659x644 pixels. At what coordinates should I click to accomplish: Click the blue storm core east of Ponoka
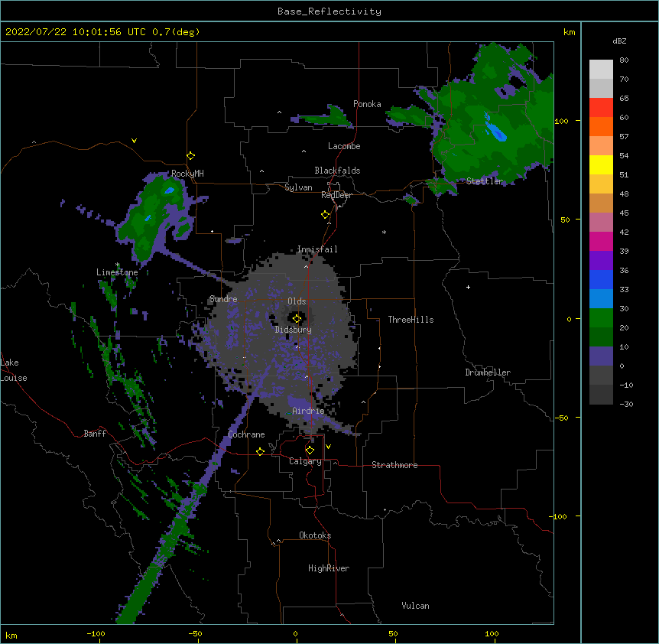(496, 129)
